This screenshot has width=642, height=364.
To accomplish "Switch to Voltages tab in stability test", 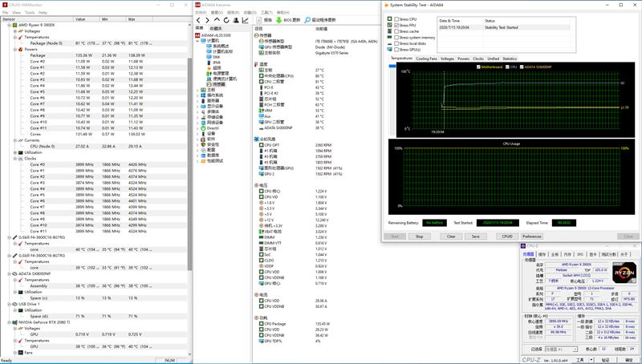I will pos(447,59).
